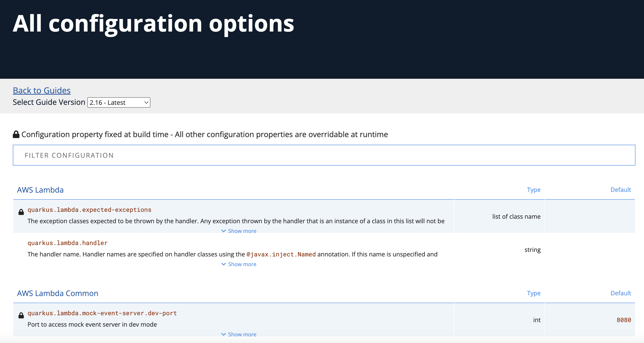Click the 8080 default value
This screenshot has width=644, height=343.
point(624,320)
